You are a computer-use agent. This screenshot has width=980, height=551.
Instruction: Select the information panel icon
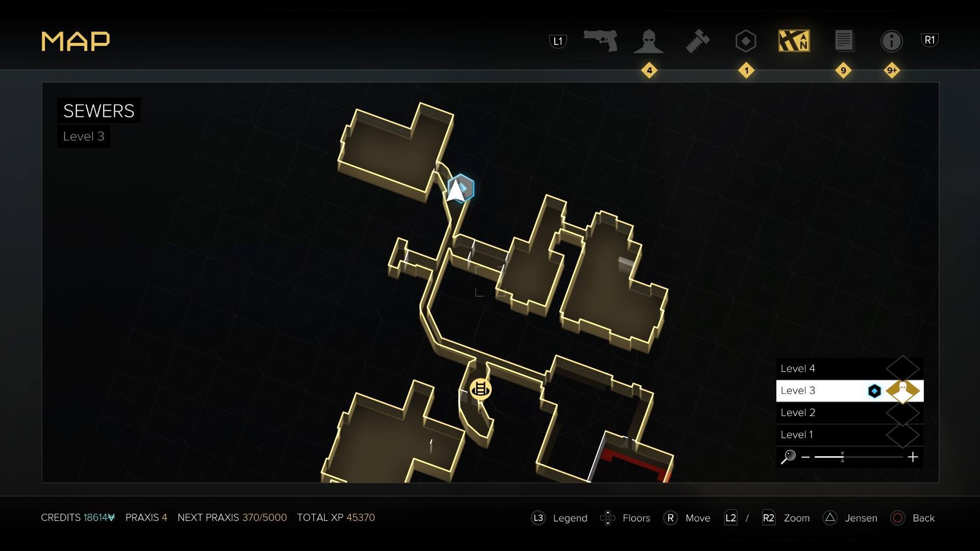pos(891,40)
